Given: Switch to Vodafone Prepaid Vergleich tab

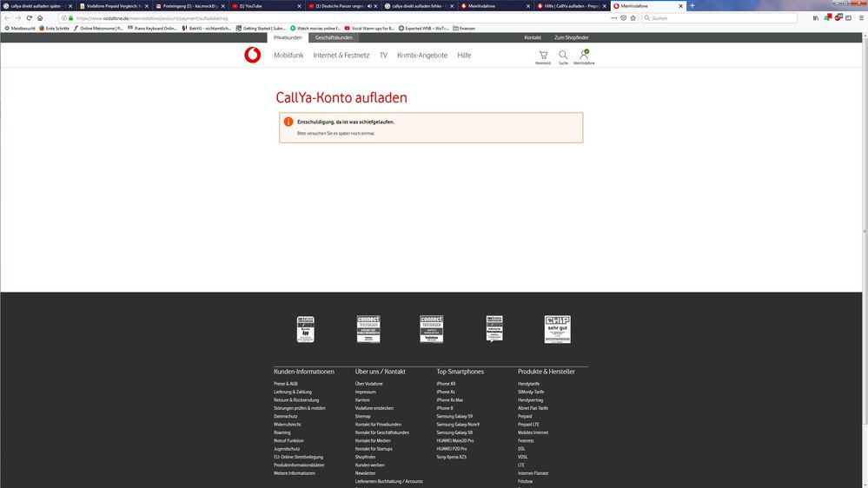Looking at the screenshot, I should coord(114,6).
